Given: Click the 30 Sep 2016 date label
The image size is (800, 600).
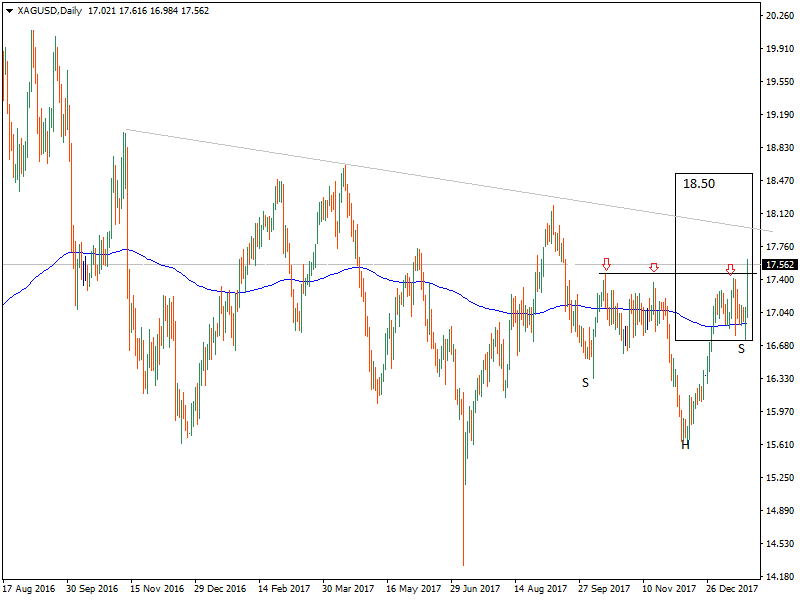Looking at the screenshot, I should [92, 589].
